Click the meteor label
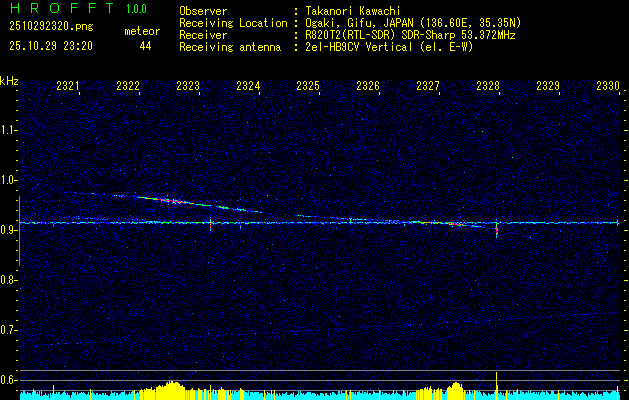 pos(142,31)
